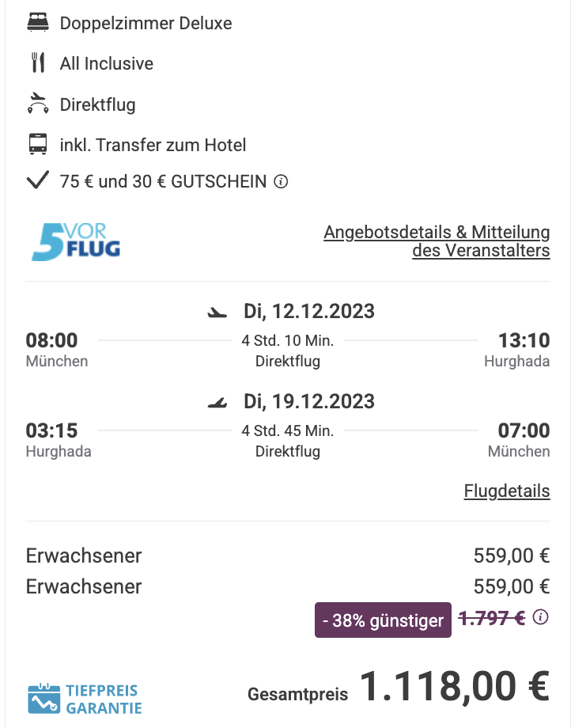The width and height of the screenshot is (571, 728).
Task: Open the info icon beside GUTSCHEIN
Action: (281, 182)
